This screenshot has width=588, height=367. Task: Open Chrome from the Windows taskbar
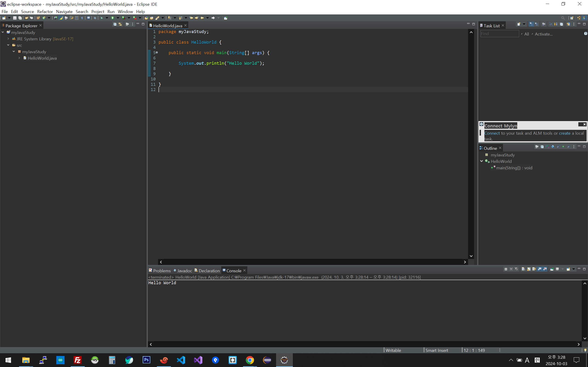pyautogui.click(x=250, y=360)
